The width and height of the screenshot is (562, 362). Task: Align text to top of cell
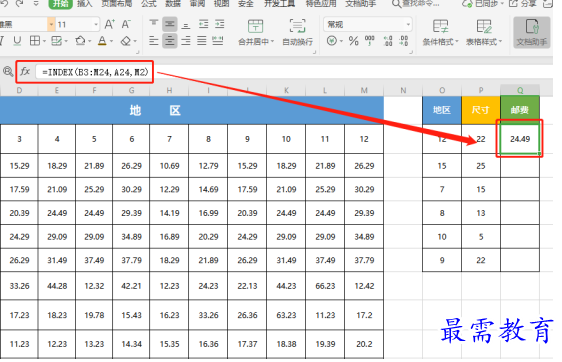(153, 24)
